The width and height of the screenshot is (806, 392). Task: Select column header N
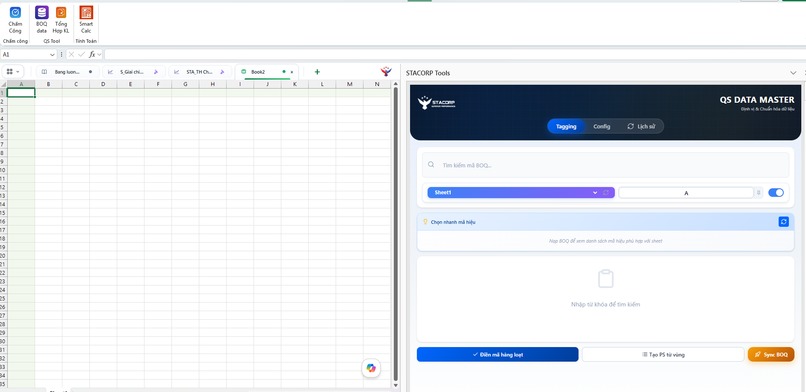377,84
